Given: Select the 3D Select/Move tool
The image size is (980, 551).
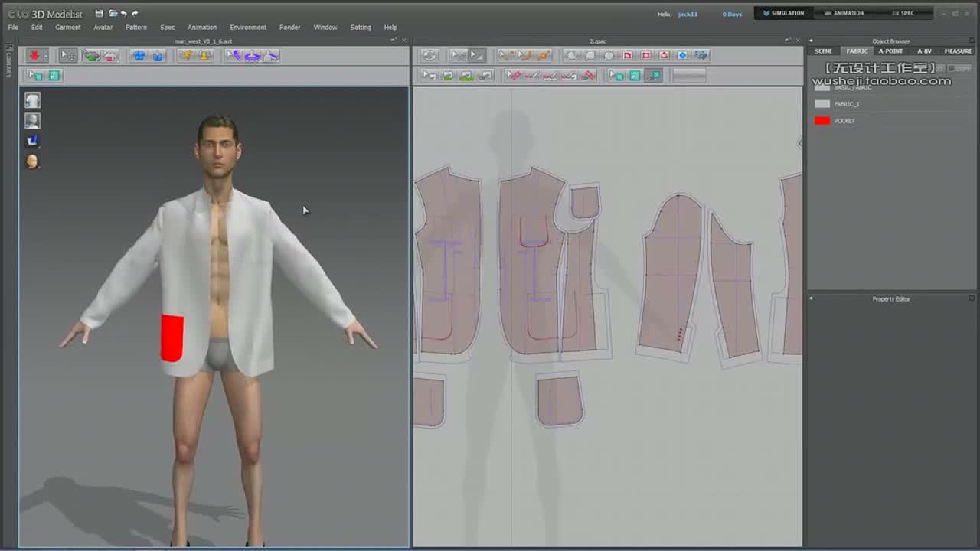Looking at the screenshot, I should (68, 55).
